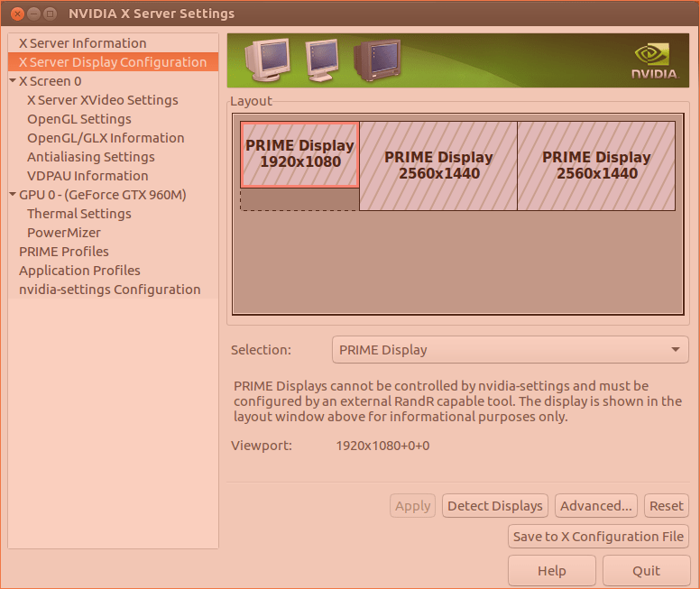
Task: Click the NVIDIA logo in banner
Action: pyautogui.click(x=654, y=61)
